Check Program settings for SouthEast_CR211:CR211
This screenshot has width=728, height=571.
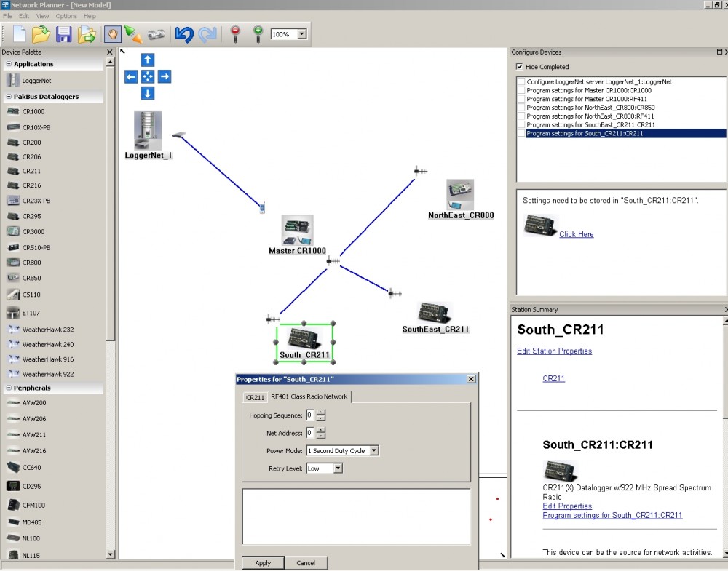pyautogui.click(x=521, y=125)
